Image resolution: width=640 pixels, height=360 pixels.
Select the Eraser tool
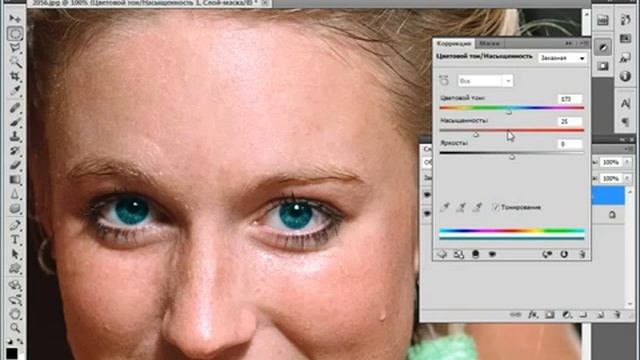click(15, 165)
